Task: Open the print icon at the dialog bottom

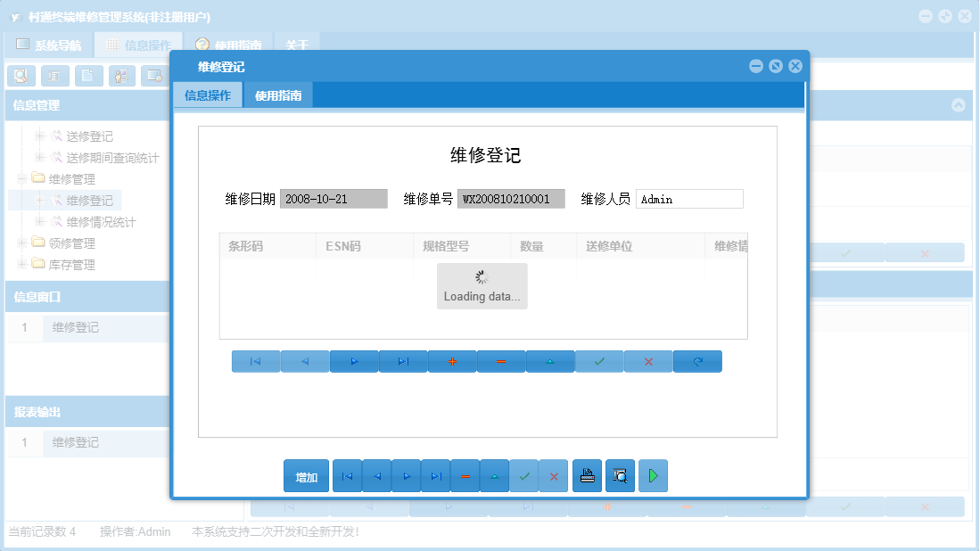Action: coord(587,475)
